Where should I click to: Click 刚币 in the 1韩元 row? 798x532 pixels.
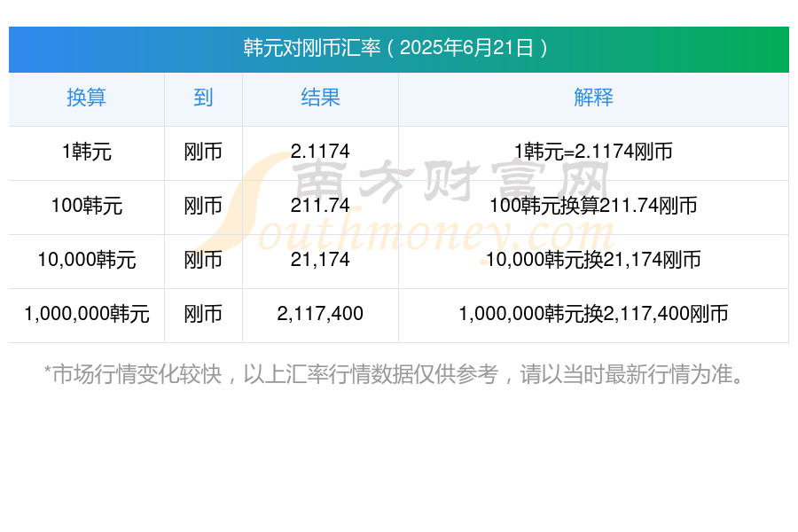203,152
